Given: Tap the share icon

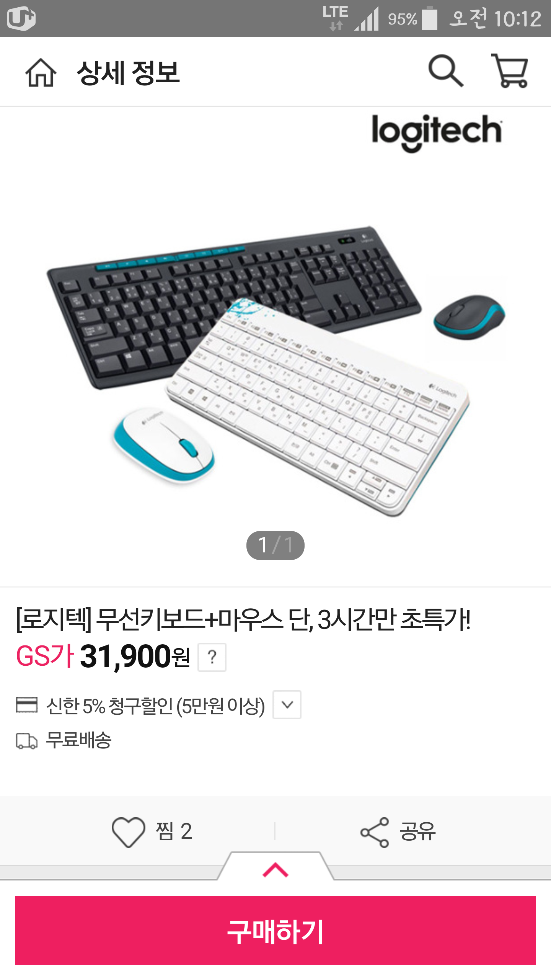Looking at the screenshot, I should point(375,832).
